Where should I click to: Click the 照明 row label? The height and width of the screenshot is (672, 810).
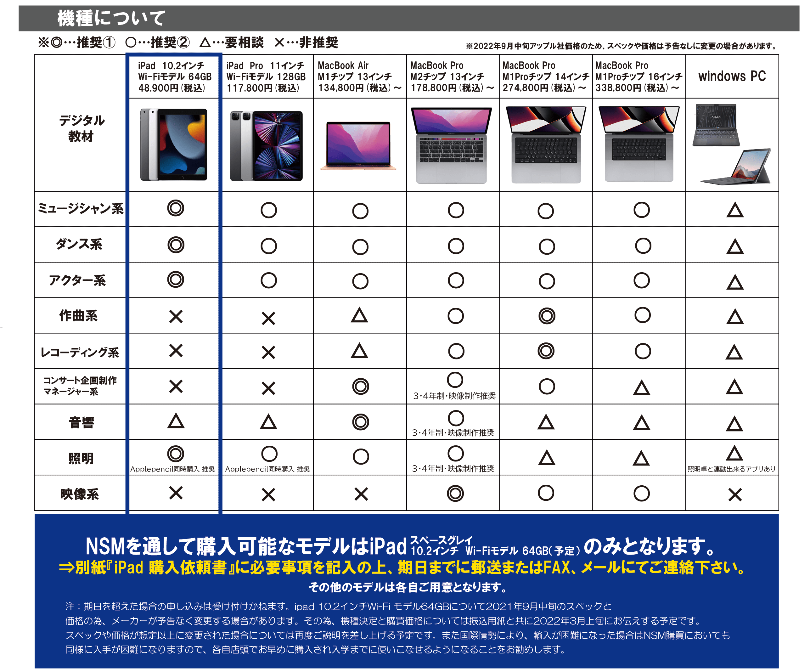click(81, 458)
